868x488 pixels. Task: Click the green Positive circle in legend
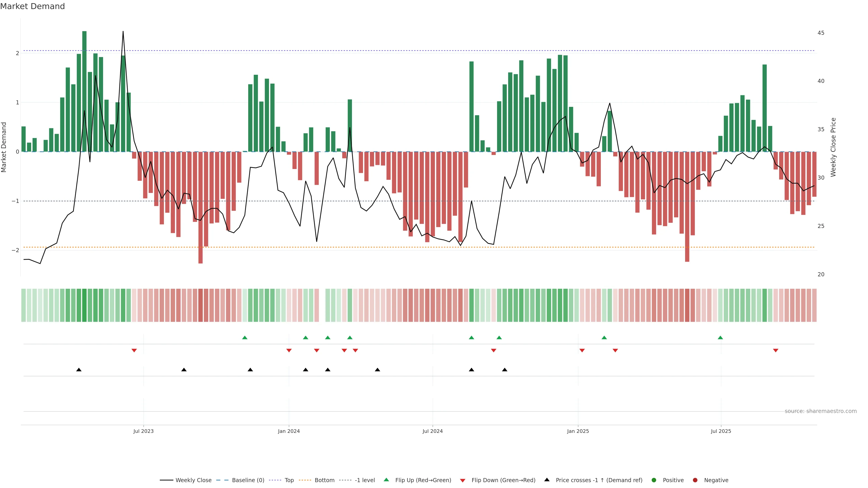(654, 480)
